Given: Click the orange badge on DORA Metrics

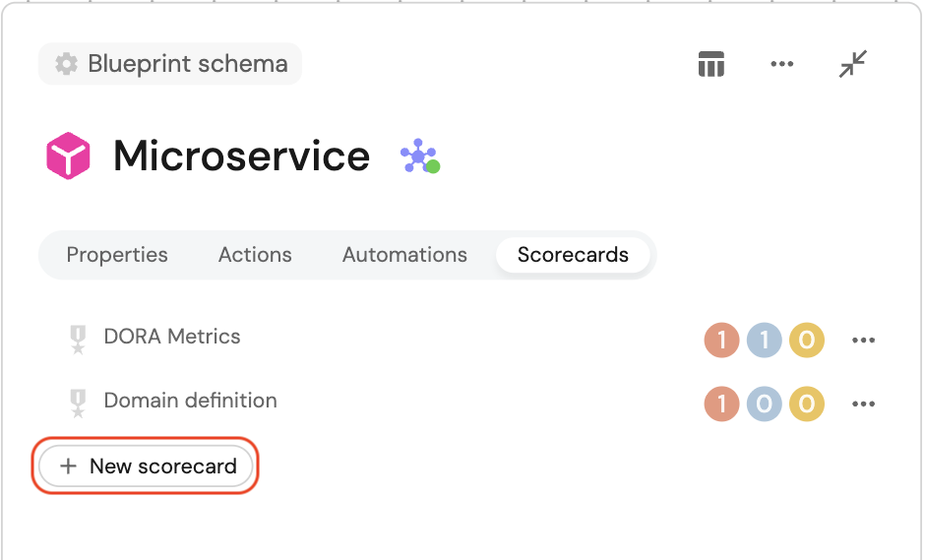Looking at the screenshot, I should [722, 341].
